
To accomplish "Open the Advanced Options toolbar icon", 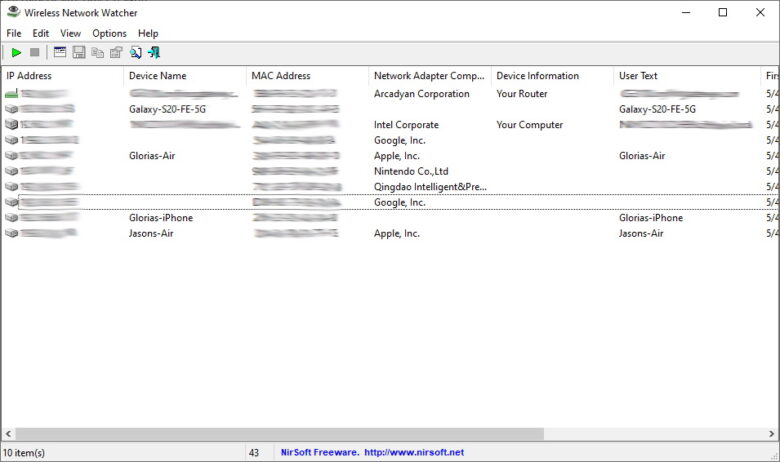I will [60, 52].
